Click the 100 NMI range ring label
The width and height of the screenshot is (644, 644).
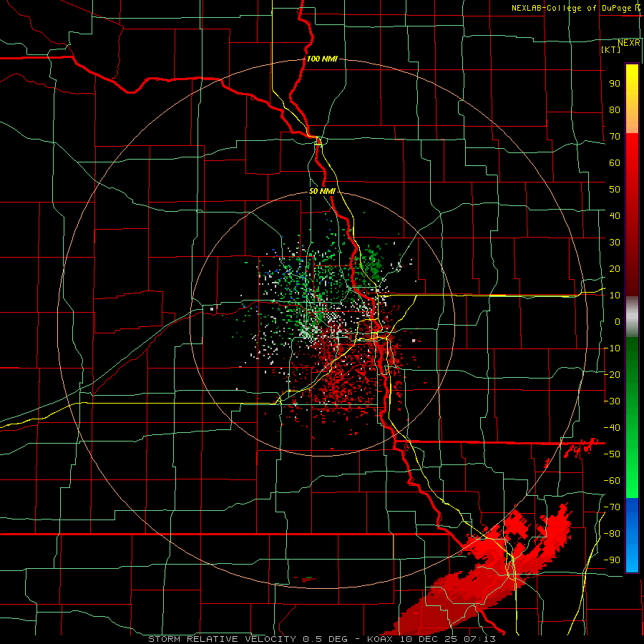(322, 59)
